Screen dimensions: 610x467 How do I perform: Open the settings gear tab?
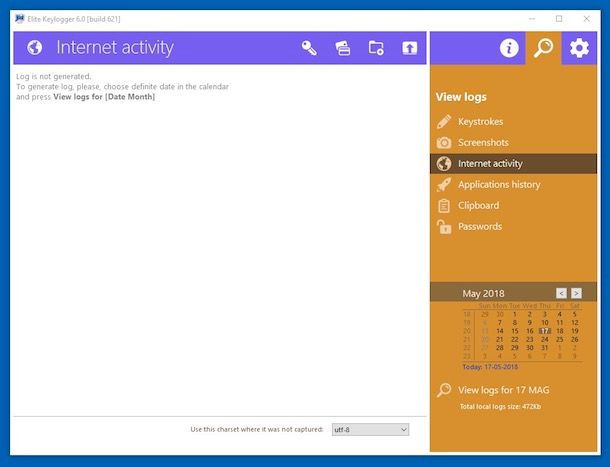tap(579, 48)
